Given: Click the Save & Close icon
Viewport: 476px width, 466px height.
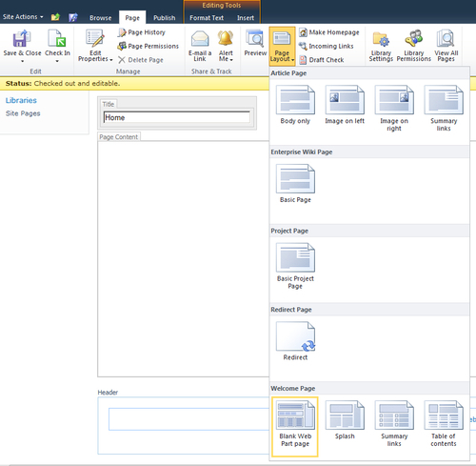Looking at the screenshot, I should point(22,39).
